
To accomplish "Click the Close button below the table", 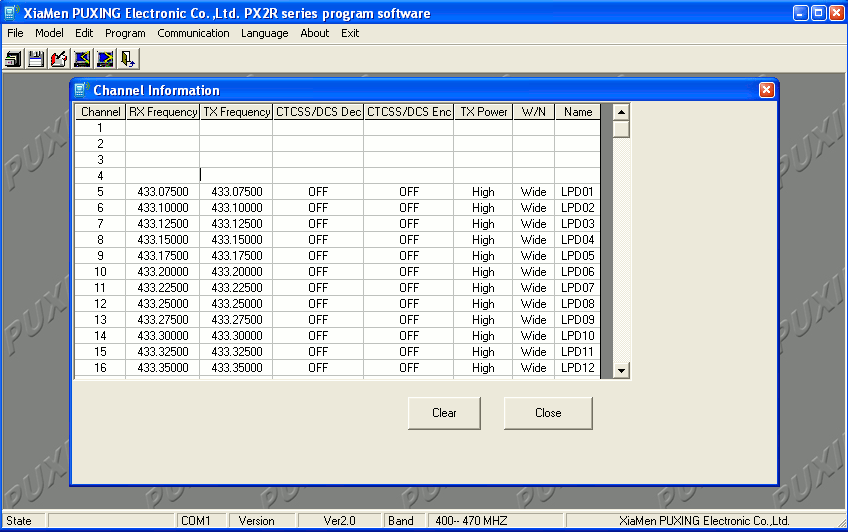I will 548,413.
